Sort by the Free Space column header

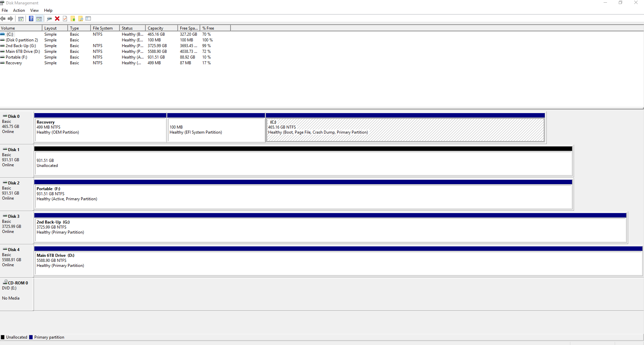(x=189, y=28)
